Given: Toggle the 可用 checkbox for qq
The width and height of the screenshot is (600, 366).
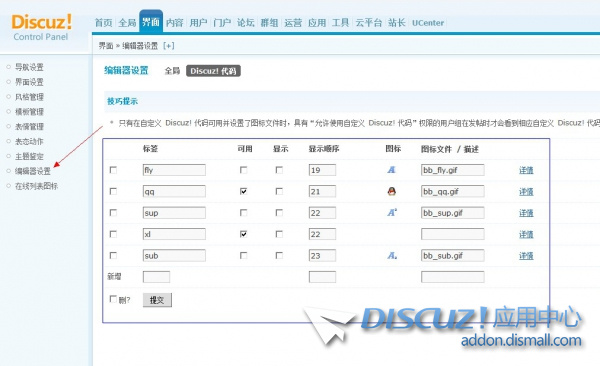Looking at the screenshot, I should tap(243, 191).
